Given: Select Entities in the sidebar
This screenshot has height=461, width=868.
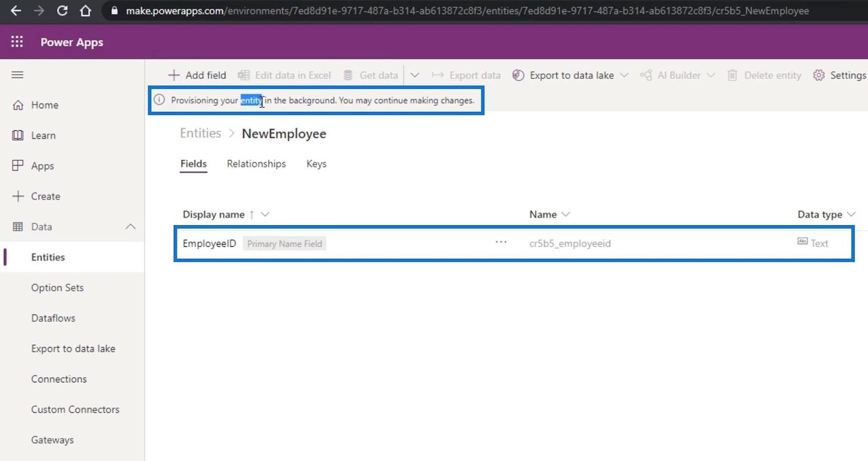Looking at the screenshot, I should click(48, 257).
